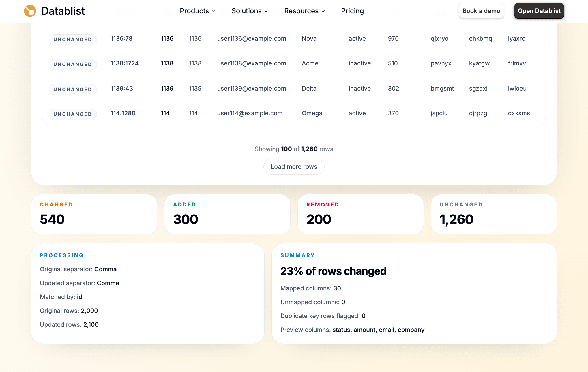Click the amount value 970
588x372 pixels.
point(393,39)
